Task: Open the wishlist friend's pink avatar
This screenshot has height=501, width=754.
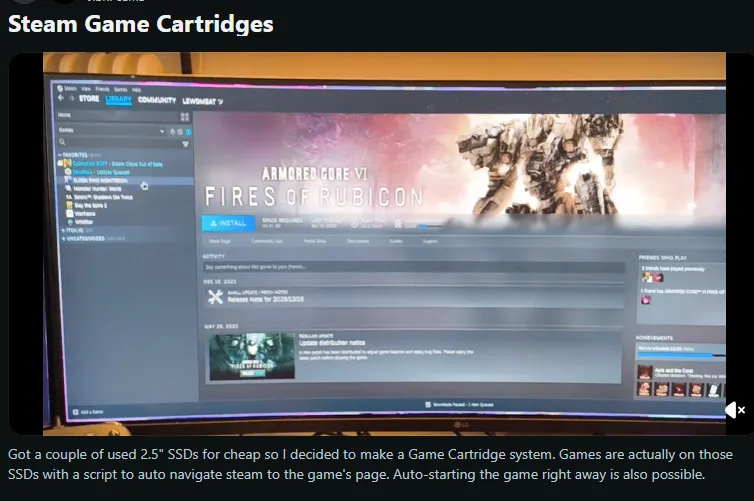Action: click(646, 300)
